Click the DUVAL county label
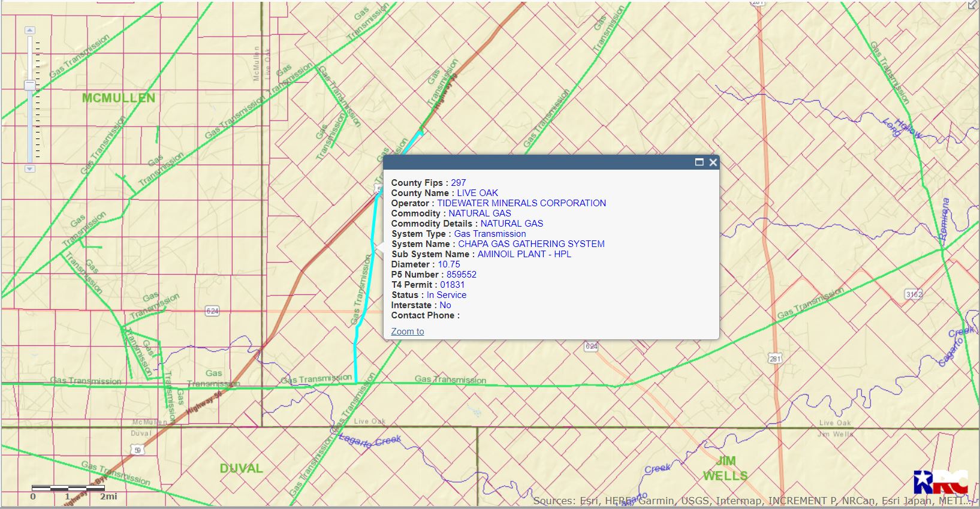Image resolution: width=980 pixels, height=509 pixels. click(241, 468)
